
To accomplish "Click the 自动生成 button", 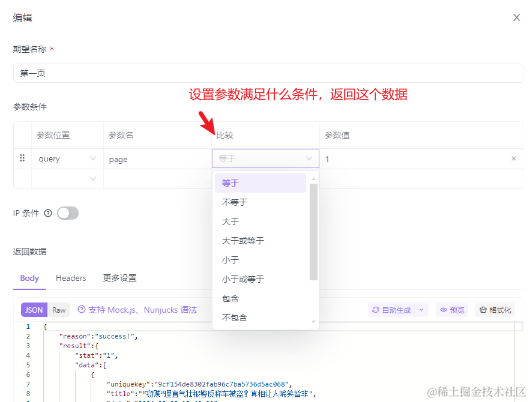I will coord(392,310).
